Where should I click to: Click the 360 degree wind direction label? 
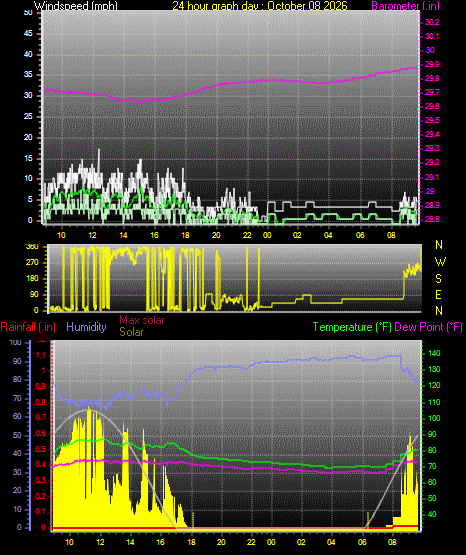pyautogui.click(x=32, y=247)
